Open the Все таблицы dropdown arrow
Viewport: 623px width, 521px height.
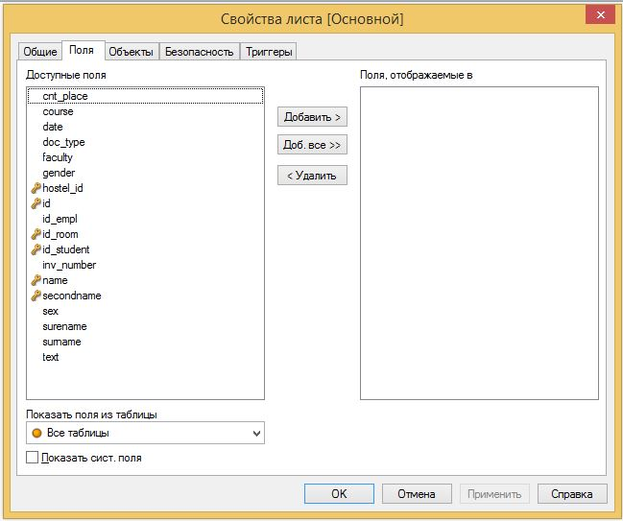click(257, 433)
